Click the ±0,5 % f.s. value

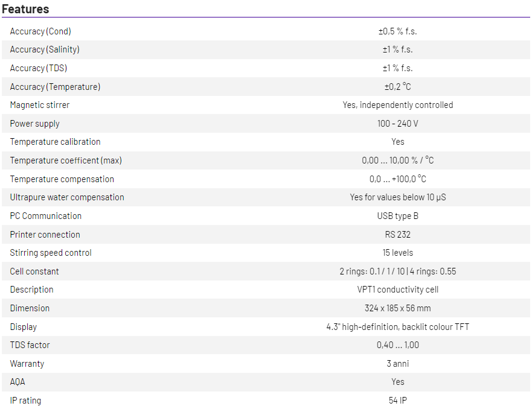[397, 31]
